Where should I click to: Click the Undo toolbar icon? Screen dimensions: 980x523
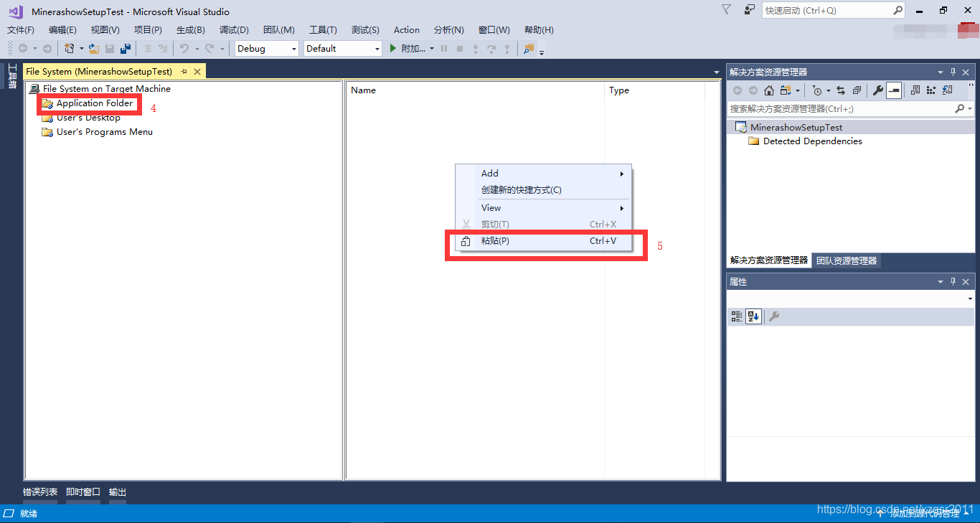point(184,49)
